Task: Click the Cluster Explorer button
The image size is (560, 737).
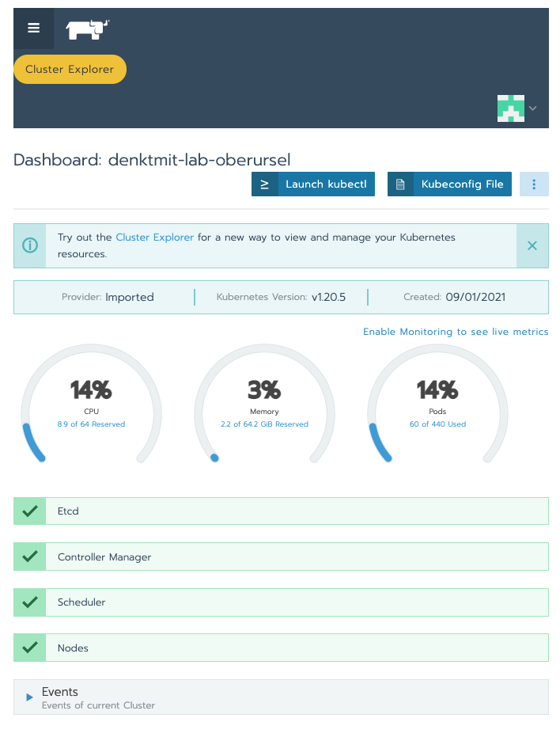Action: pos(70,70)
